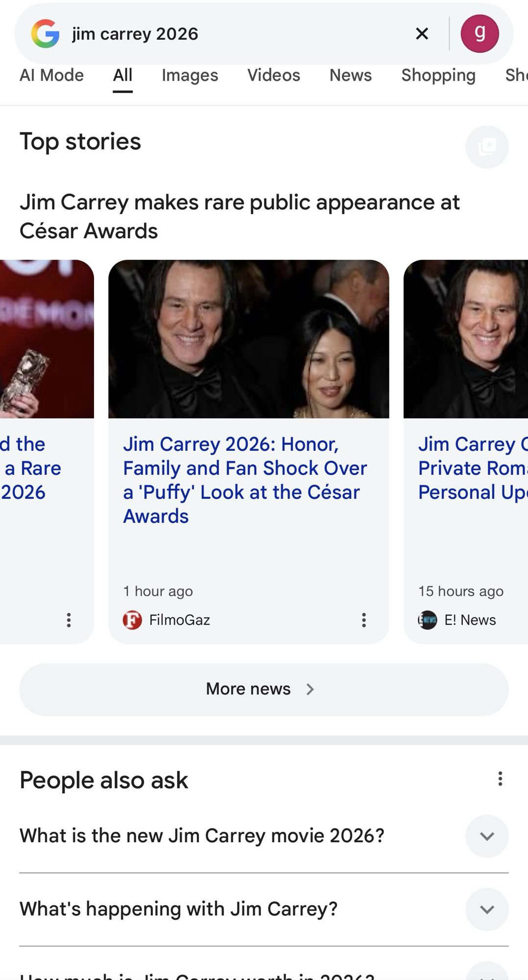This screenshot has width=528, height=980.
Task: Open options menu on the leftmost story card
Action: (69, 620)
